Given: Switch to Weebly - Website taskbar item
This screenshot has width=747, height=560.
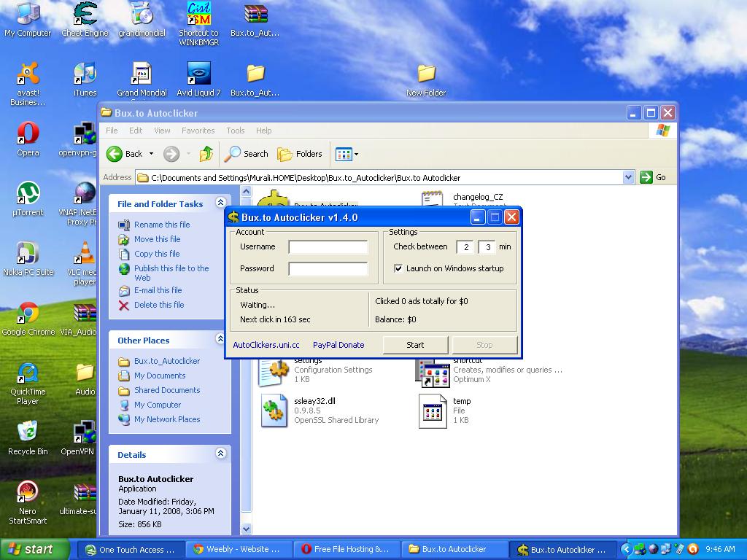Looking at the screenshot, I should (239, 550).
